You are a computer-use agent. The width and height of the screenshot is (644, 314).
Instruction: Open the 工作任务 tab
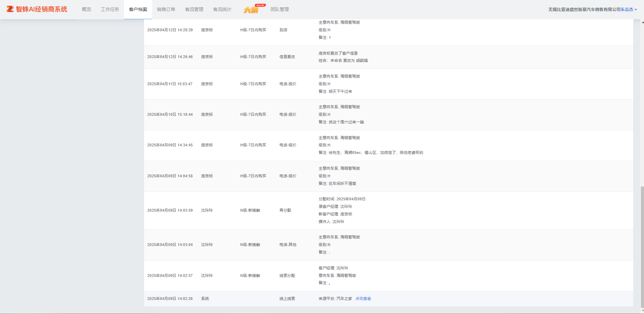tap(110, 10)
